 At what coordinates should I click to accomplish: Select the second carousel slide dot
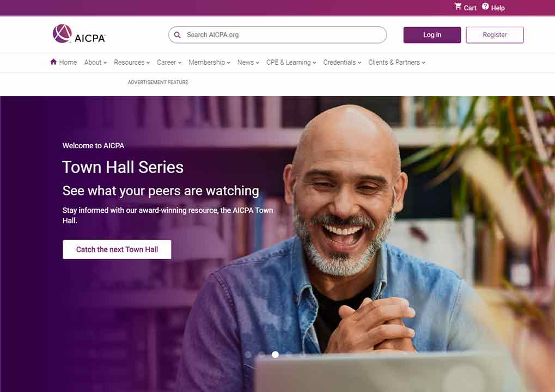[x=261, y=354]
